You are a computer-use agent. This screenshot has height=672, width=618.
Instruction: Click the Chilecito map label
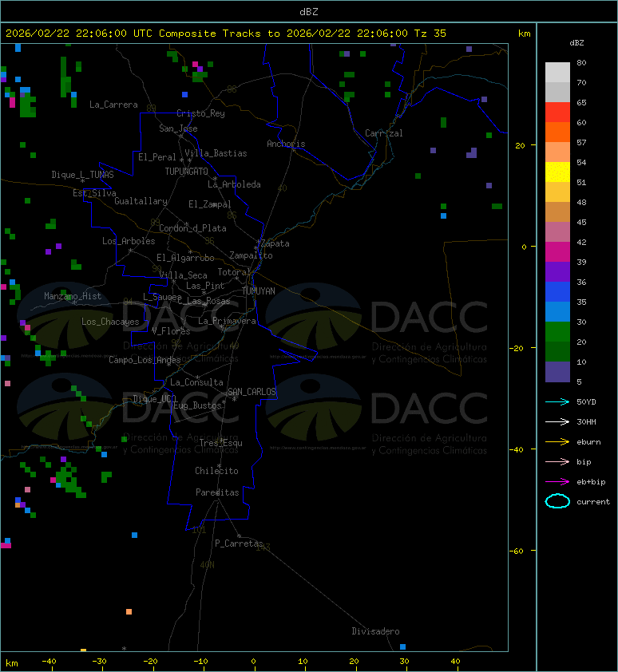pos(216,471)
